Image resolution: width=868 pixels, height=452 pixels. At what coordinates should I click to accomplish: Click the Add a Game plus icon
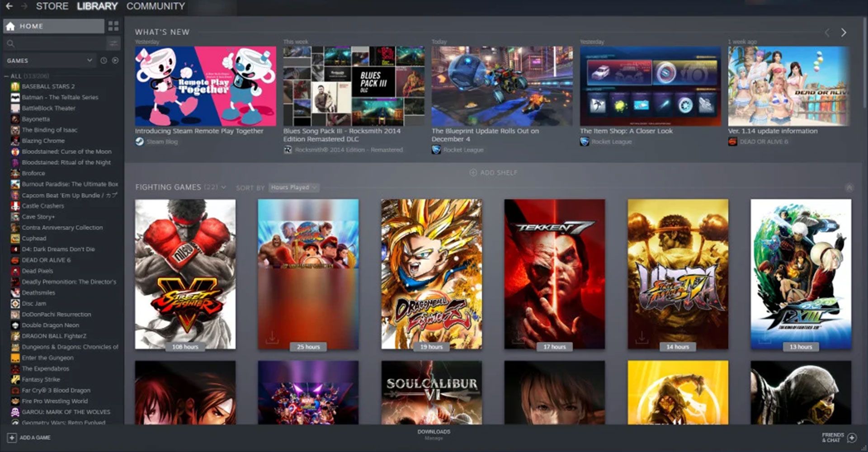pyautogui.click(x=12, y=438)
